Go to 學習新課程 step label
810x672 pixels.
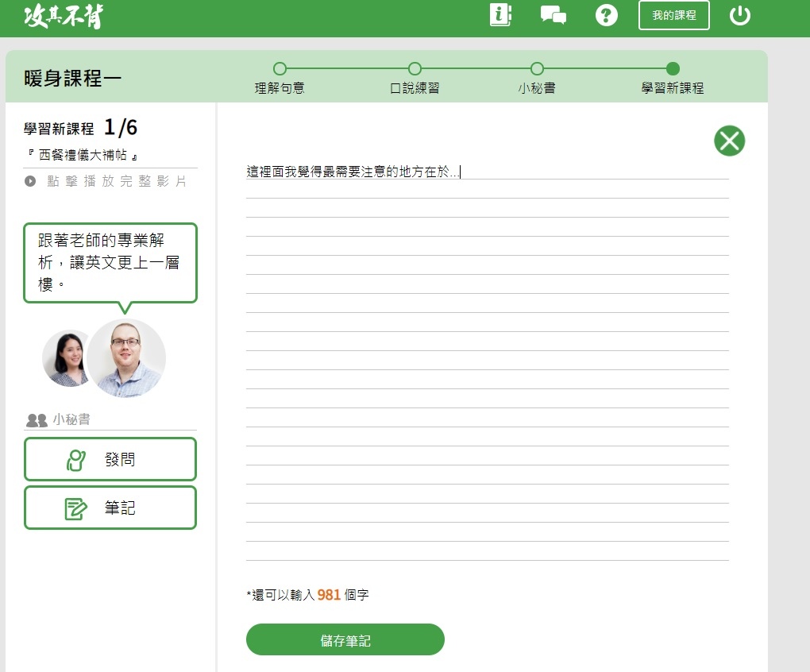click(x=673, y=88)
